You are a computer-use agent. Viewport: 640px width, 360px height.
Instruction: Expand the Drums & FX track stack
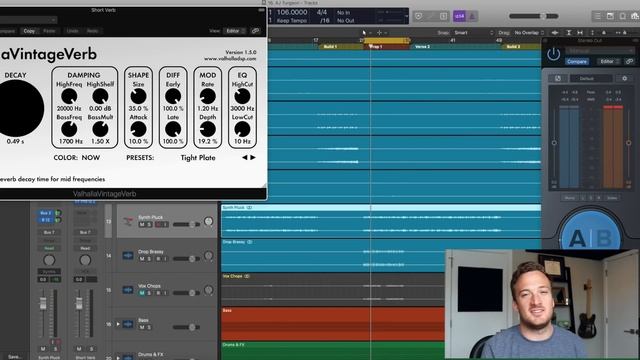click(x=118, y=358)
